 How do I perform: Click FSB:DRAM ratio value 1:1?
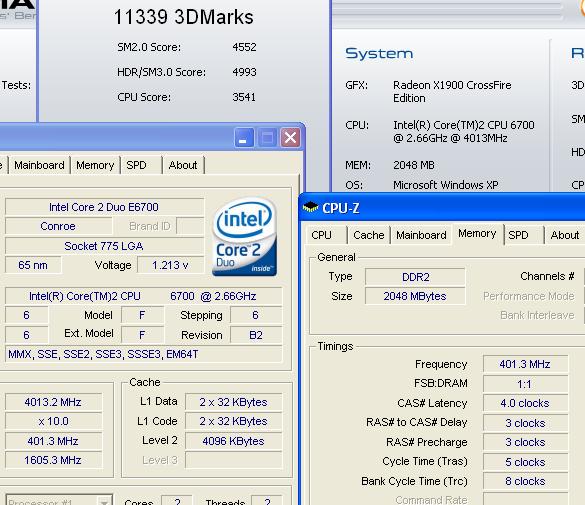525,384
